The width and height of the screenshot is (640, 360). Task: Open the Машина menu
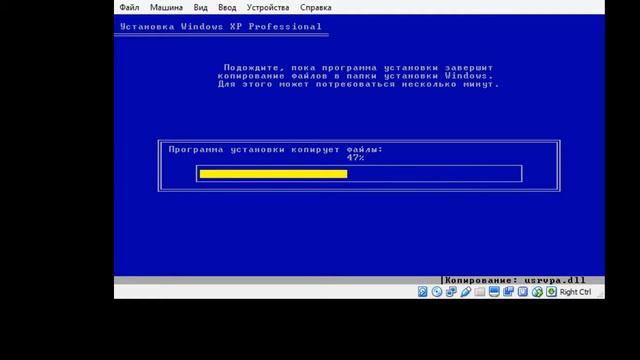(x=166, y=7)
